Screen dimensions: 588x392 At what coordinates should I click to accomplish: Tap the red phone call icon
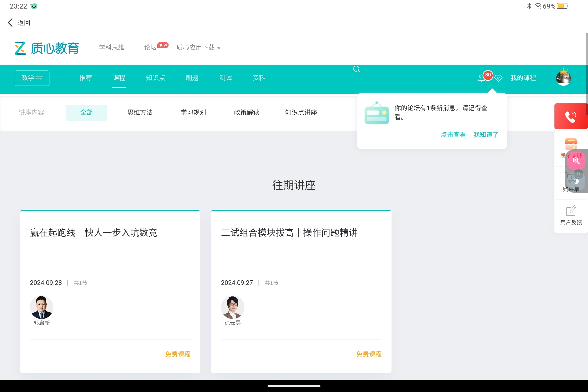pos(571,117)
